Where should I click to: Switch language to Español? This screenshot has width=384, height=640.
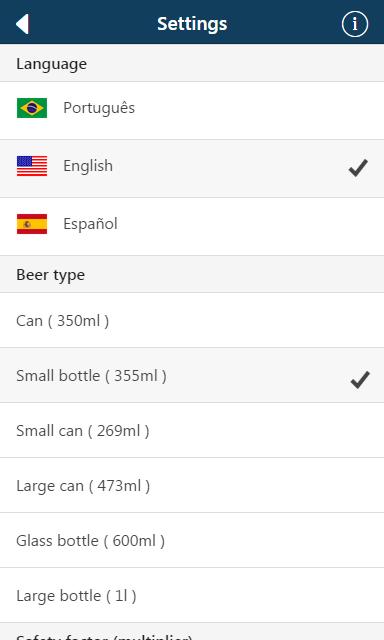click(192, 227)
